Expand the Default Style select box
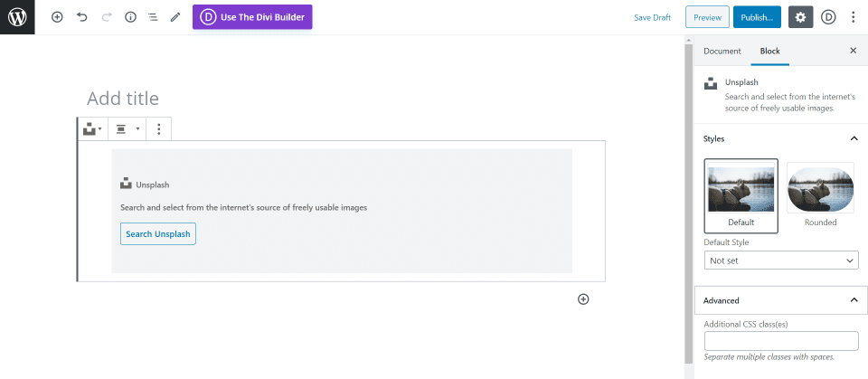This screenshot has width=868, height=379. tap(781, 261)
